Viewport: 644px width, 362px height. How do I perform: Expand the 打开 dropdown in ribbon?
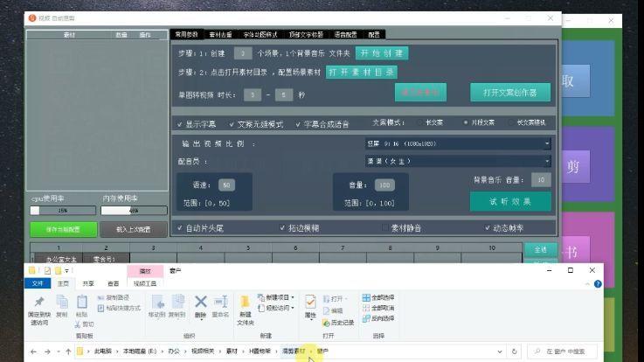click(346, 299)
